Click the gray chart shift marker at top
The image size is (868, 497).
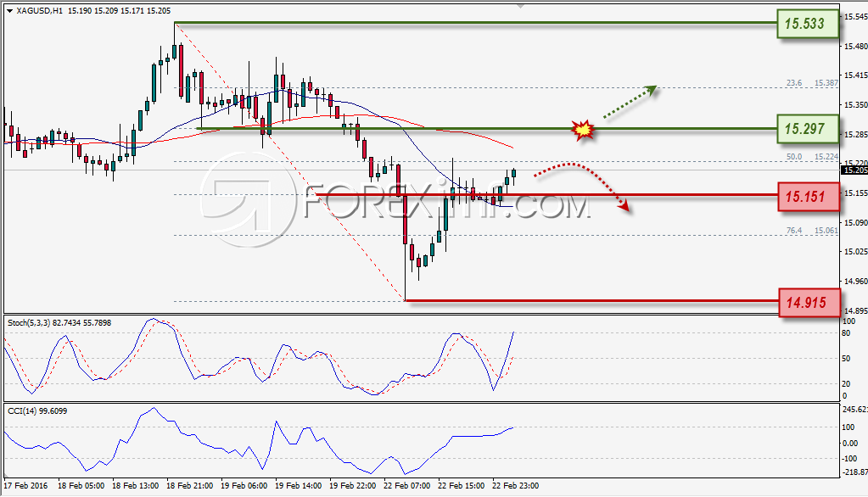coord(520,6)
